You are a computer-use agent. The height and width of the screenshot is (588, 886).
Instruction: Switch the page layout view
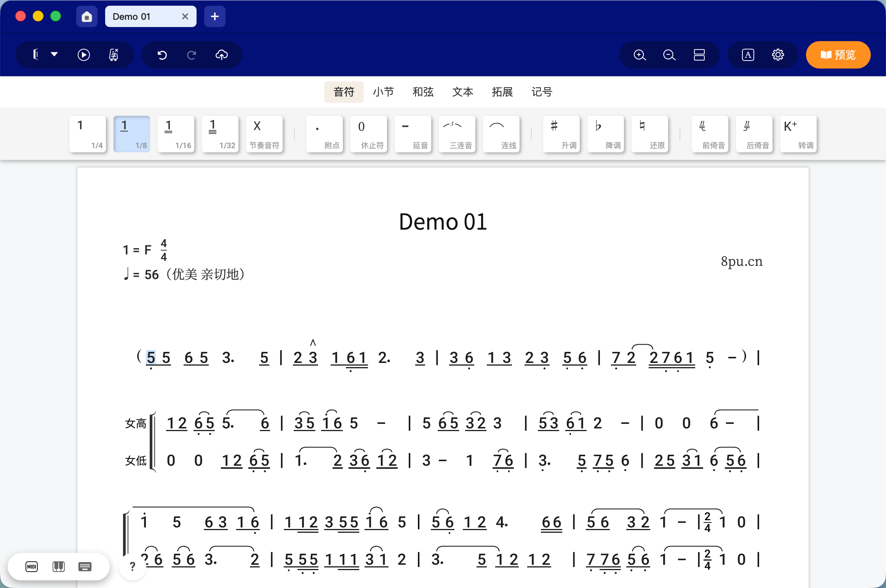pyautogui.click(x=699, y=55)
